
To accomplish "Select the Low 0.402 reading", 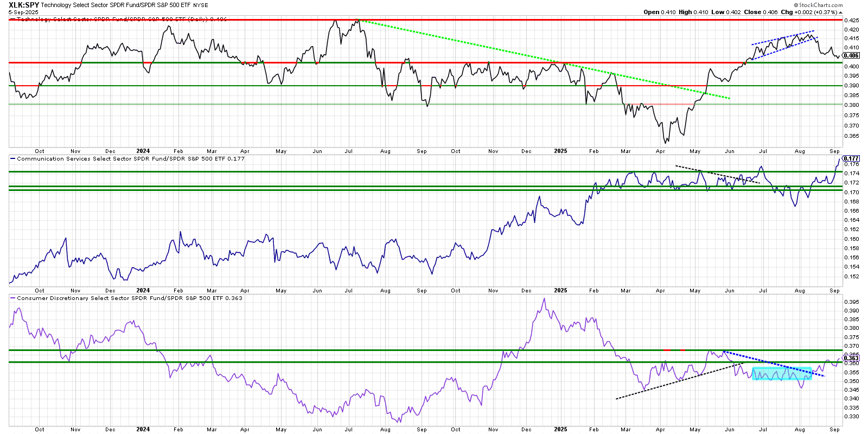I will pyautogui.click(x=726, y=12).
